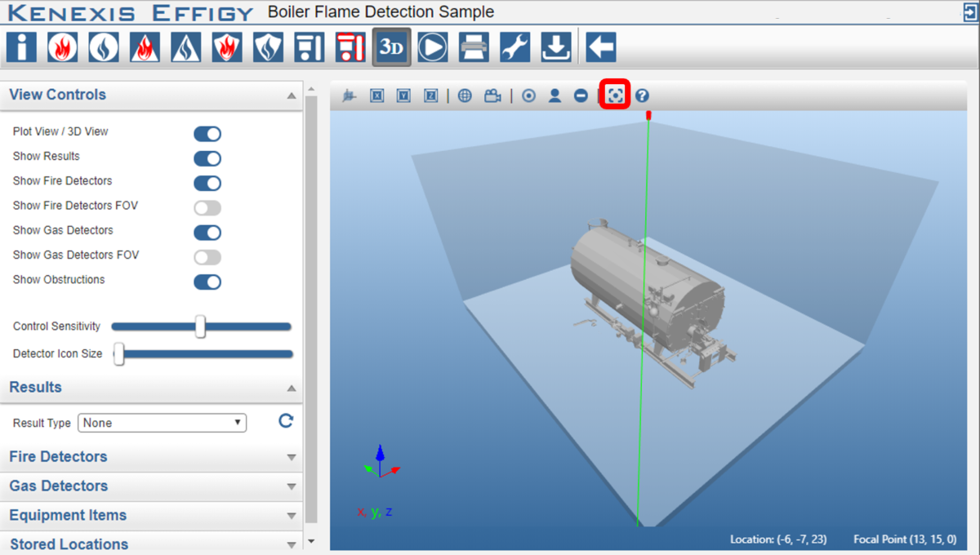Click the play simulation icon

(433, 47)
